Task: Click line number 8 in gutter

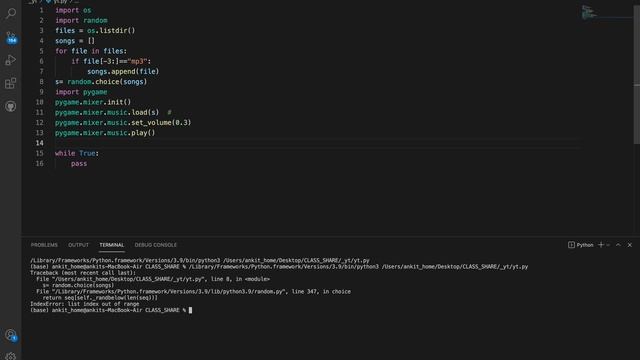Action: (x=41, y=82)
